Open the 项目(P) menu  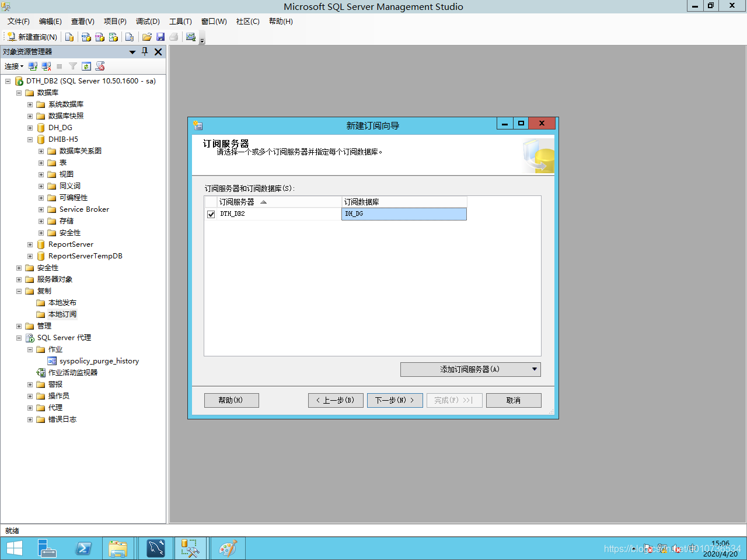pyautogui.click(x=115, y=21)
